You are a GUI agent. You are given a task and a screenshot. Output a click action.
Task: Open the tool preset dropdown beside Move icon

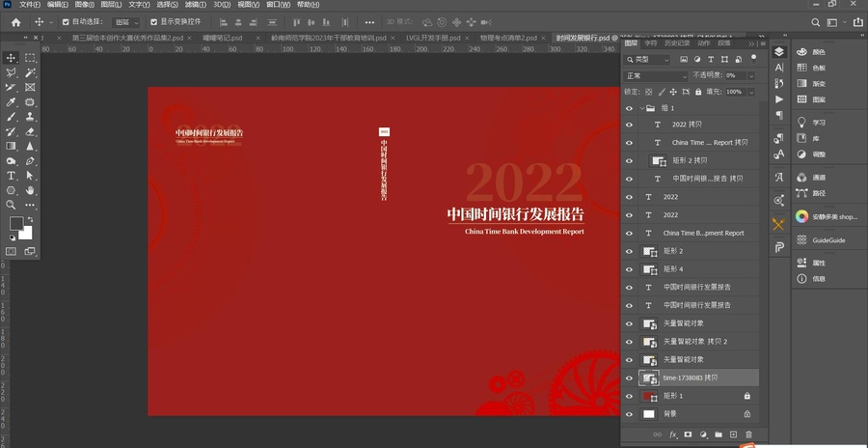tap(51, 22)
